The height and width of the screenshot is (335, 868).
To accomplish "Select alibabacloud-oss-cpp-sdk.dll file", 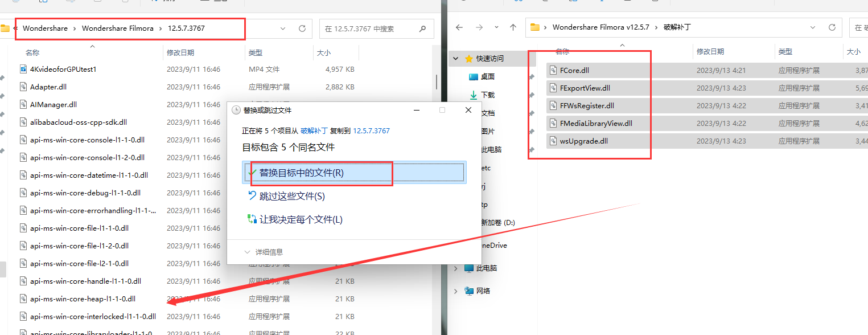I will click(x=79, y=122).
